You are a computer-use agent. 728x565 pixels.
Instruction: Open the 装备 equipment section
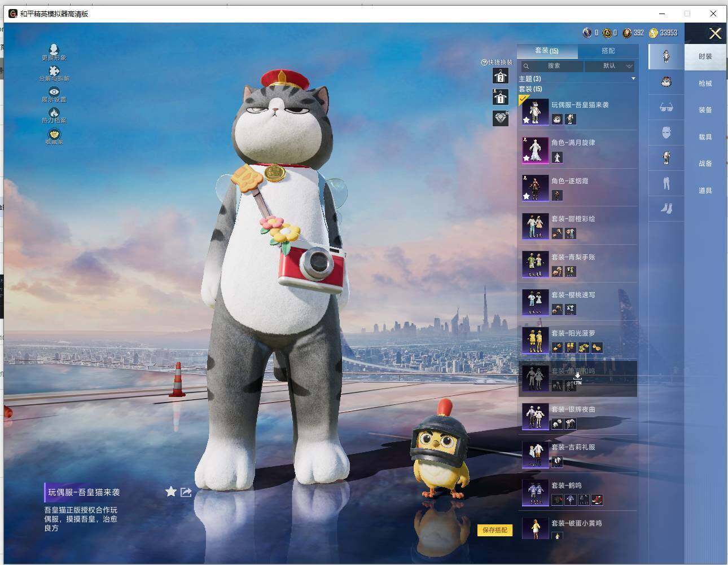point(705,110)
